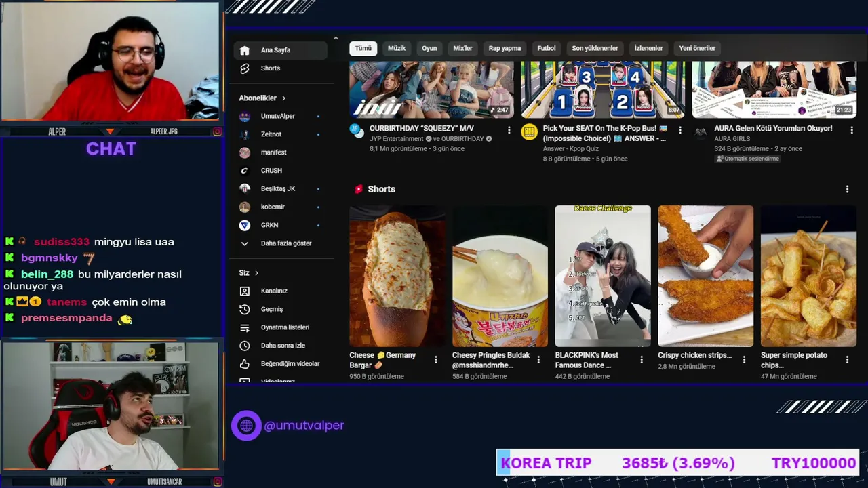Select the Tümü filter chip
Image resolution: width=868 pixels, height=488 pixels.
point(363,48)
